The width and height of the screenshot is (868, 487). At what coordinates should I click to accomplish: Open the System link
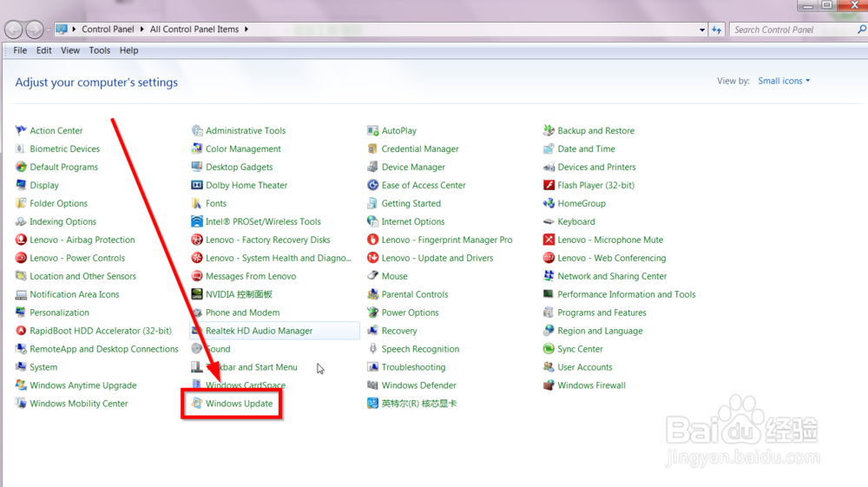click(x=43, y=367)
